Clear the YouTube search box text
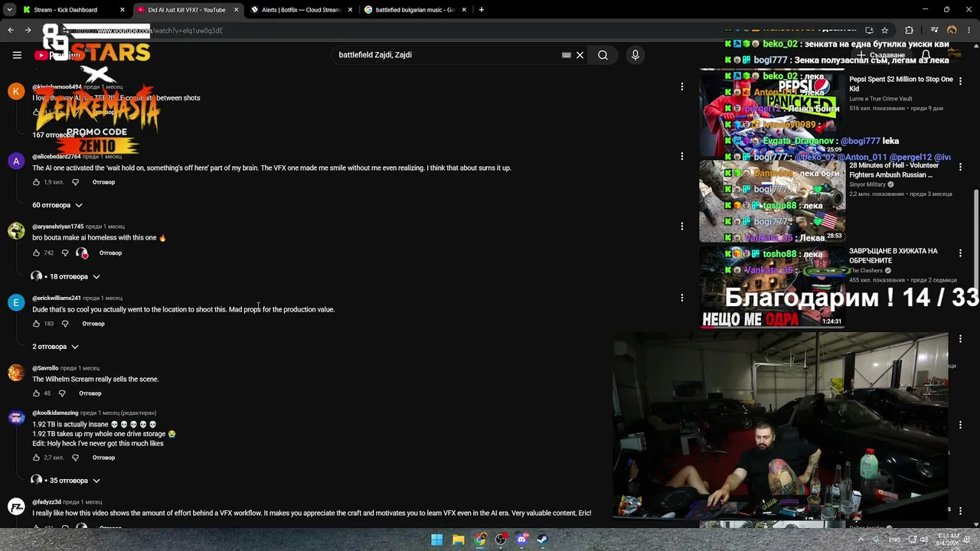This screenshot has width=980, height=551. click(580, 55)
